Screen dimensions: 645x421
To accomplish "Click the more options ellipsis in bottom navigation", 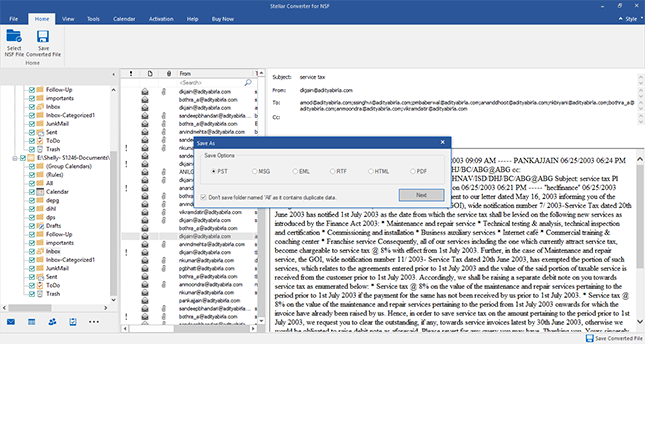I will pos(94,322).
